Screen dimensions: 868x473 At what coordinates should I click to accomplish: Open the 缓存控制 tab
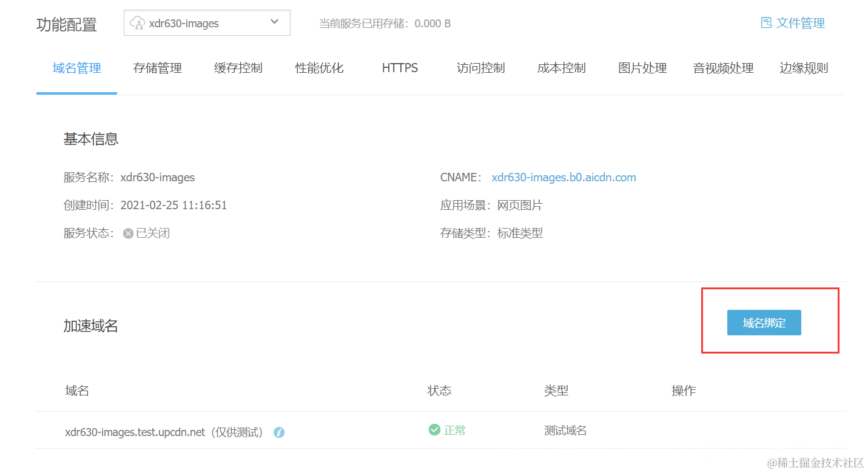pyautogui.click(x=238, y=68)
